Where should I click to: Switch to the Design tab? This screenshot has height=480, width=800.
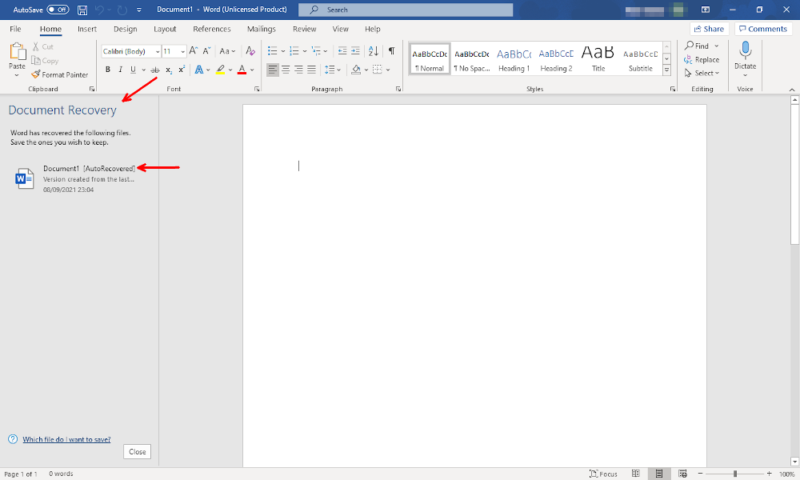(125, 29)
